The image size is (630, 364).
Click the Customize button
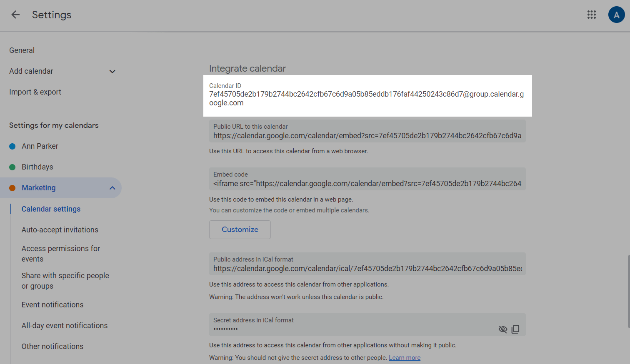pos(240,229)
